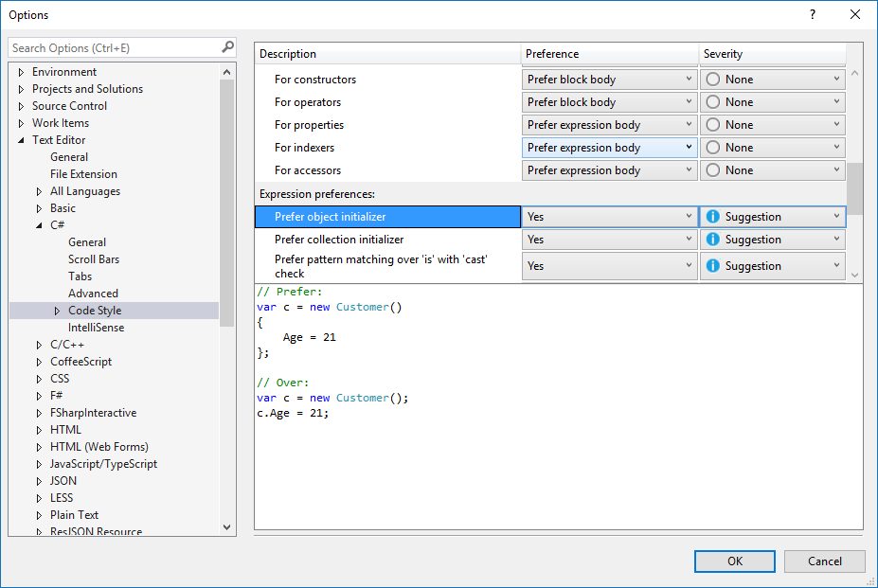Click the info icon in collection initializer row

coord(713,240)
